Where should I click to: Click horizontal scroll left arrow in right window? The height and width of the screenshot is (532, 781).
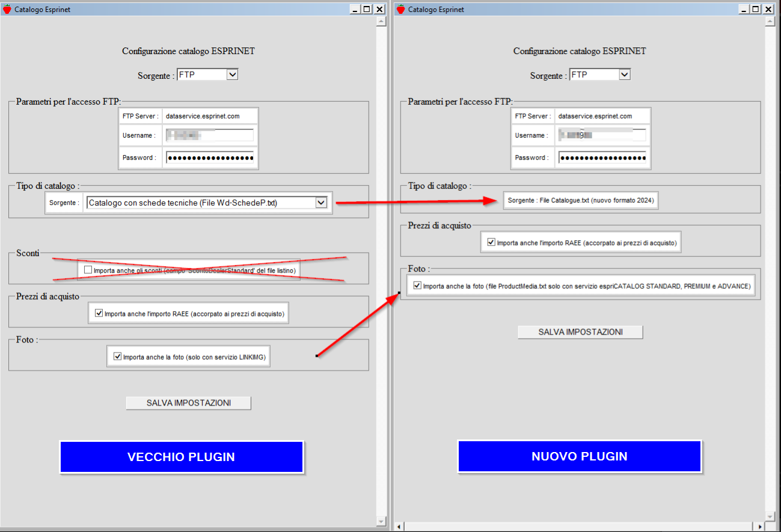click(x=399, y=527)
